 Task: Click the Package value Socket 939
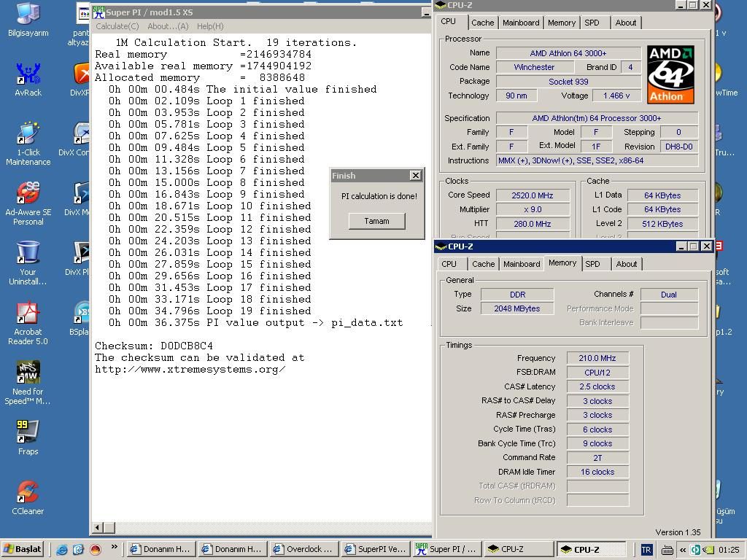[x=568, y=82]
